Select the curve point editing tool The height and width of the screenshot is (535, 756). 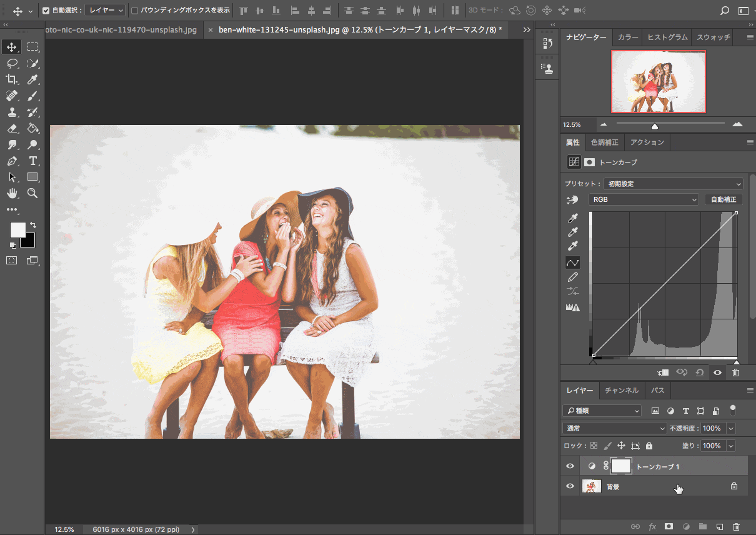pos(573,262)
